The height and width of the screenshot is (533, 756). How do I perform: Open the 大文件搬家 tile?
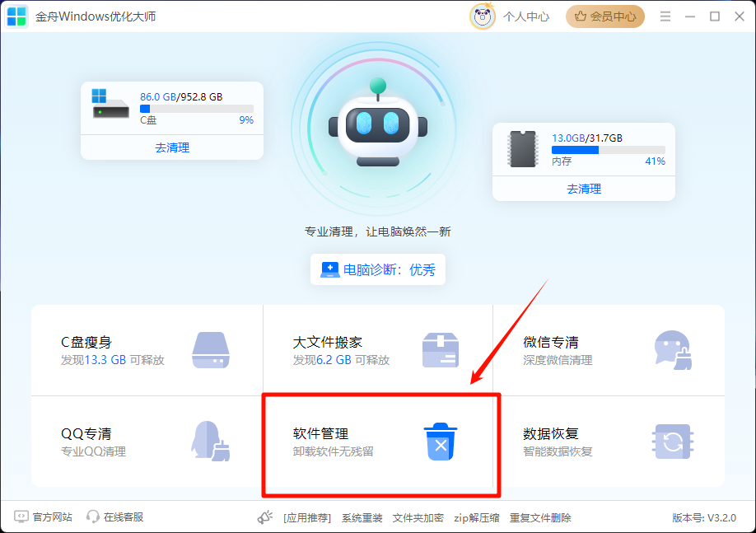click(378, 350)
